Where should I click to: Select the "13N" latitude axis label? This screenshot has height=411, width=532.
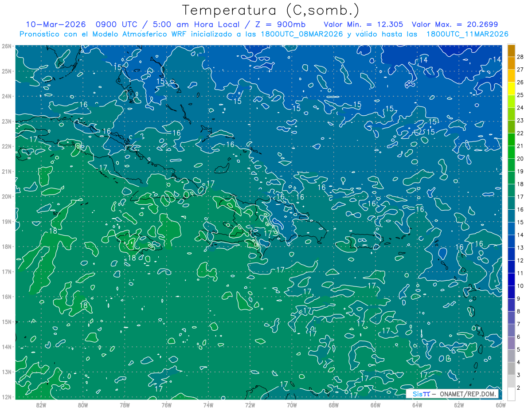pyautogui.click(x=7, y=372)
